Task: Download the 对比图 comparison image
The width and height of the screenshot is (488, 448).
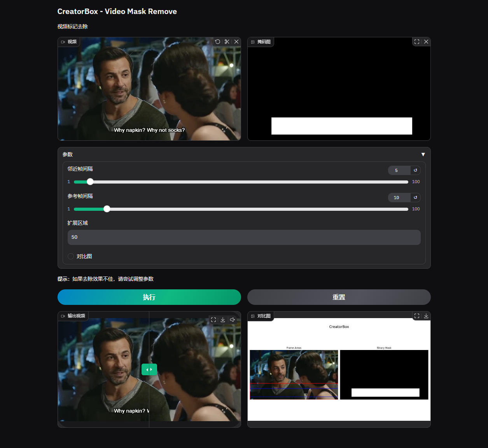Action: (426, 316)
